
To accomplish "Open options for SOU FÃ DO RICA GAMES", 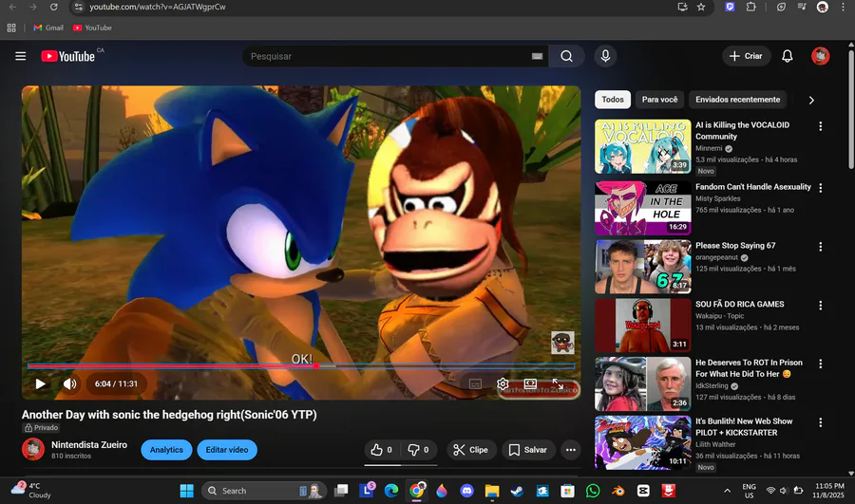I will [x=820, y=306].
